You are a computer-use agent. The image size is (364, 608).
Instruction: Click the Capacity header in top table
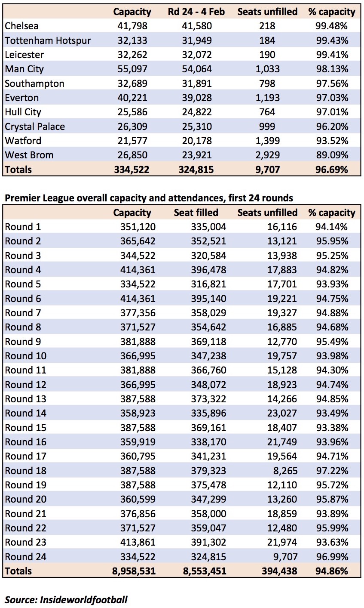tap(132, 12)
